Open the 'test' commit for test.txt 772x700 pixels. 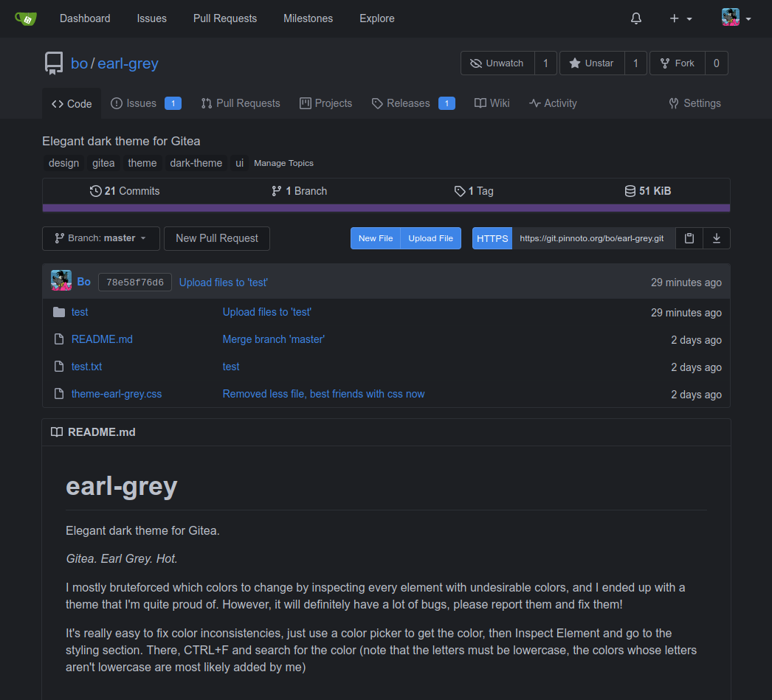231,367
